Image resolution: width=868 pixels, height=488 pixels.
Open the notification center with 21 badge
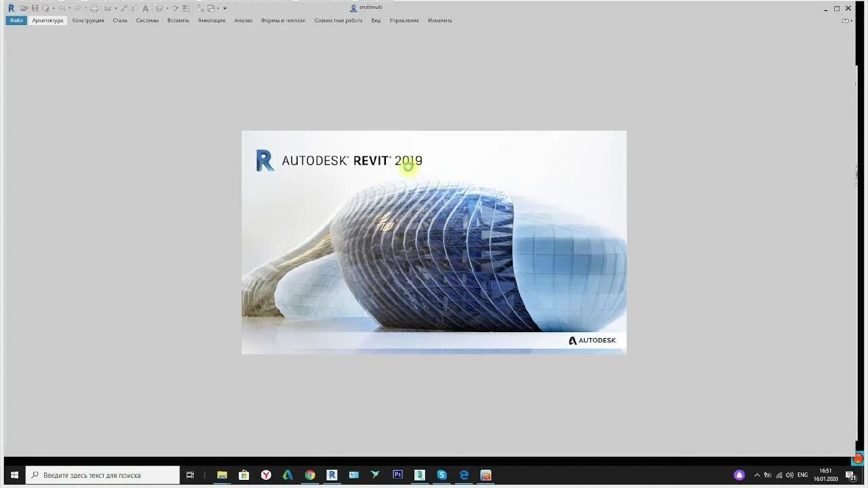pos(850,475)
